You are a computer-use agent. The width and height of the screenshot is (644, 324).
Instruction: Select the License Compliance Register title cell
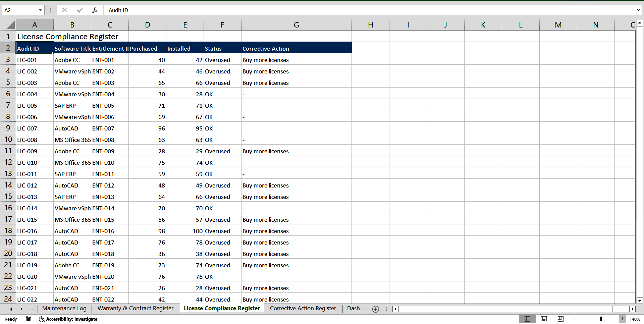point(35,36)
